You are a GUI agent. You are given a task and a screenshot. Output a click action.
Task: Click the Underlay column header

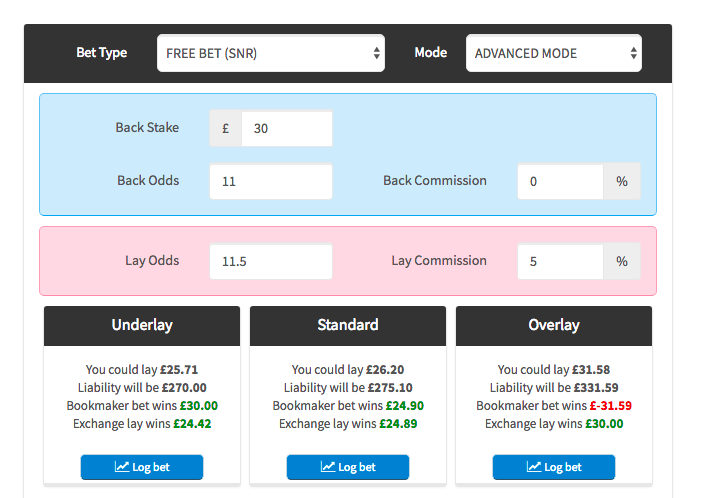(x=142, y=325)
